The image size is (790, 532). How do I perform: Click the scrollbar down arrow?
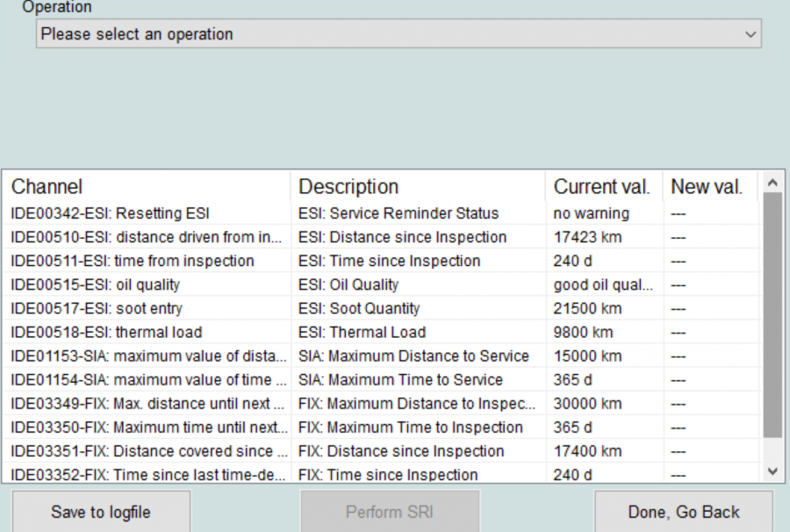[x=772, y=471]
